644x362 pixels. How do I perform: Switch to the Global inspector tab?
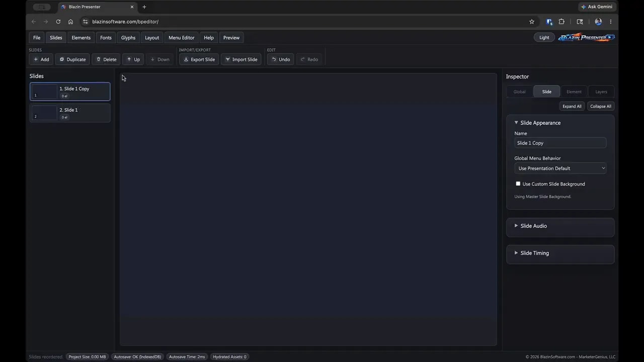(x=520, y=92)
